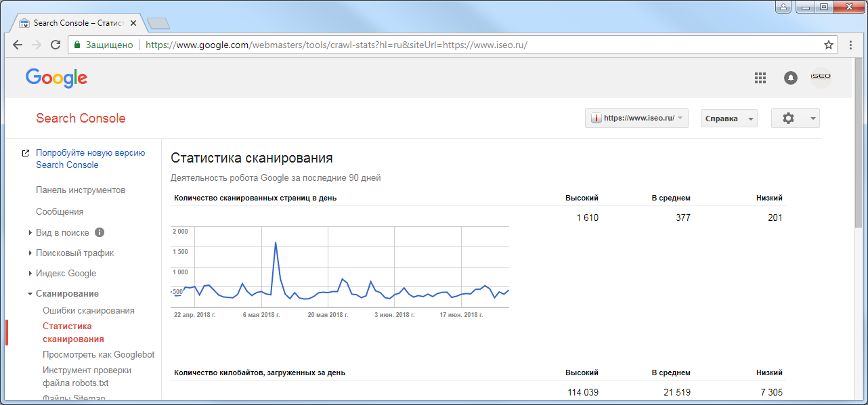
Task: Open the Google apps grid icon
Action: (x=760, y=78)
